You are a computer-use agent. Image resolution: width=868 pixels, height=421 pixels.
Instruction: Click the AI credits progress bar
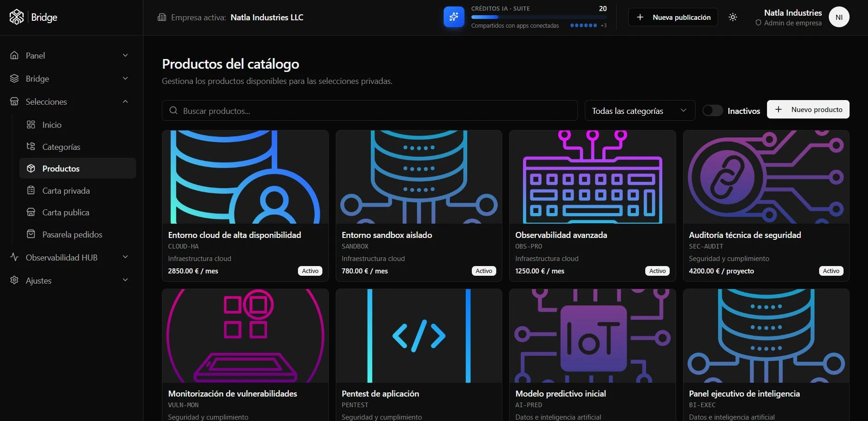click(539, 17)
